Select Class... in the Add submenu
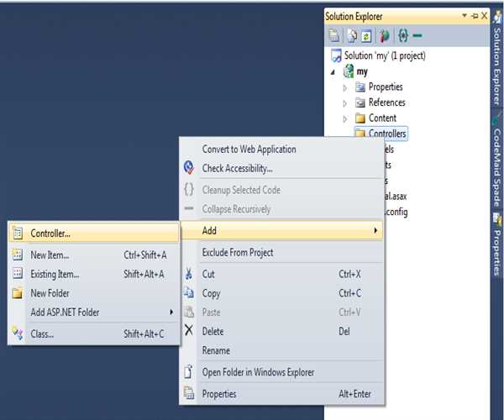This screenshot has width=504, height=420. tap(42, 333)
